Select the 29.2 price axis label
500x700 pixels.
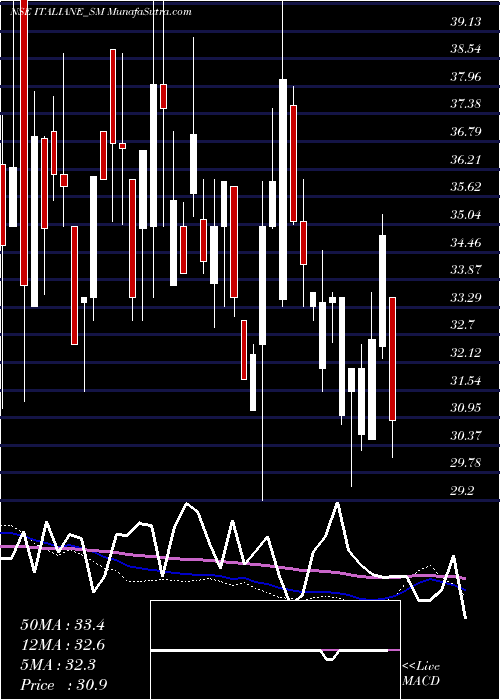tap(462, 491)
